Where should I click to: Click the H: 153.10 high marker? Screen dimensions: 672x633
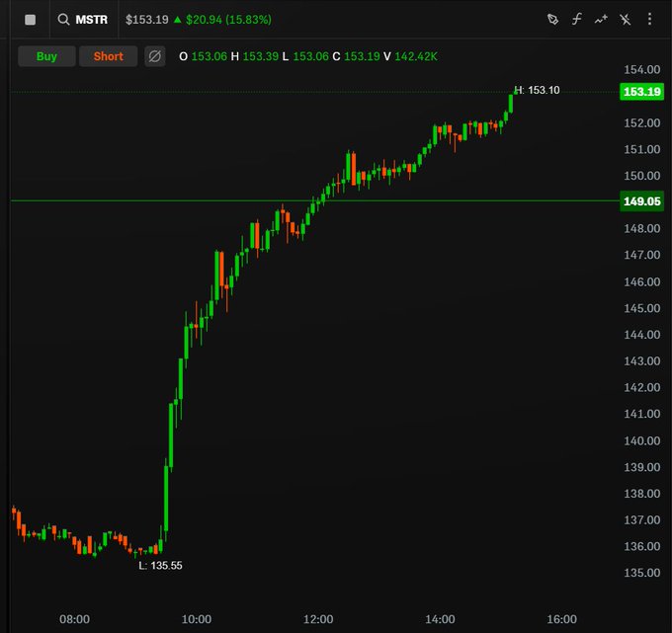click(x=537, y=91)
